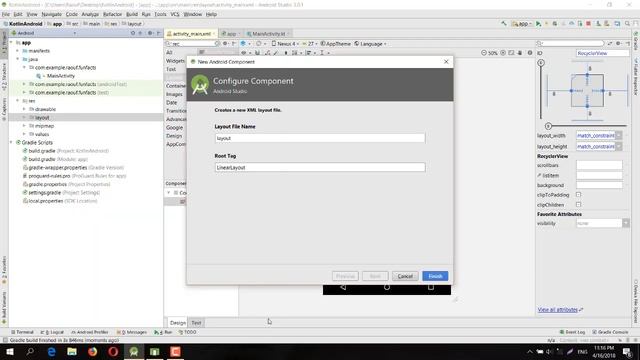Screen dimensions: 640x360
Task: Toggle the clipToPadding checkbox
Action: tap(578, 195)
